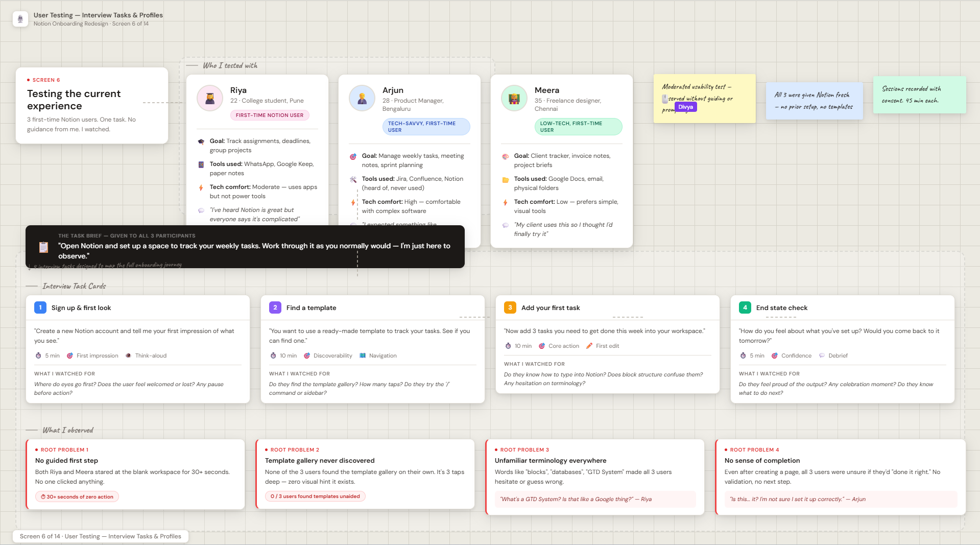Click the red 'SCREEN 6' label
This screenshot has width=980, height=545.
click(46, 80)
